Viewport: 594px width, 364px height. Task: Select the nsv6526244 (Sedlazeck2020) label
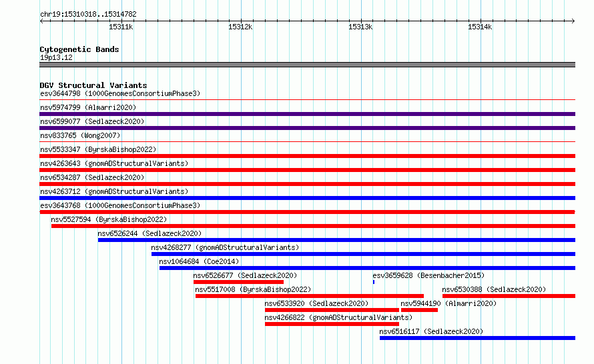pos(150,233)
